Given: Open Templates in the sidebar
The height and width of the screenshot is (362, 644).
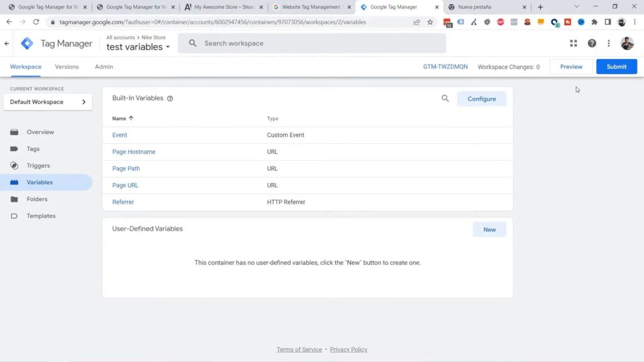Looking at the screenshot, I should pyautogui.click(x=41, y=216).
